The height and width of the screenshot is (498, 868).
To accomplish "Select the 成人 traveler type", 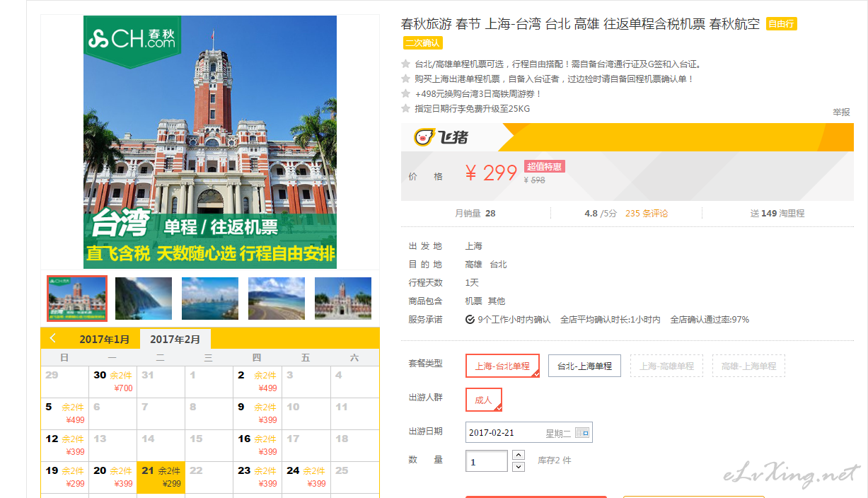I will [x=484, y=400].
